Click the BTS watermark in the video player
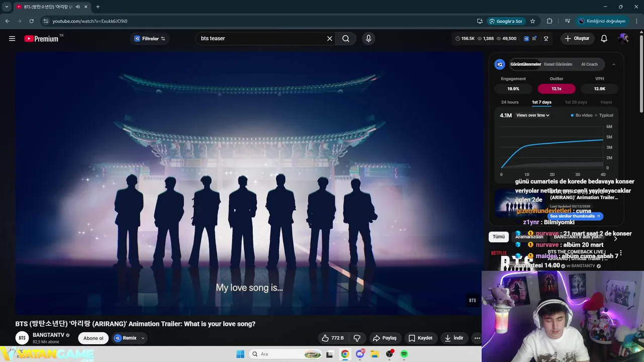Screen dimensions: 644x362 click(x=472, y=300)
